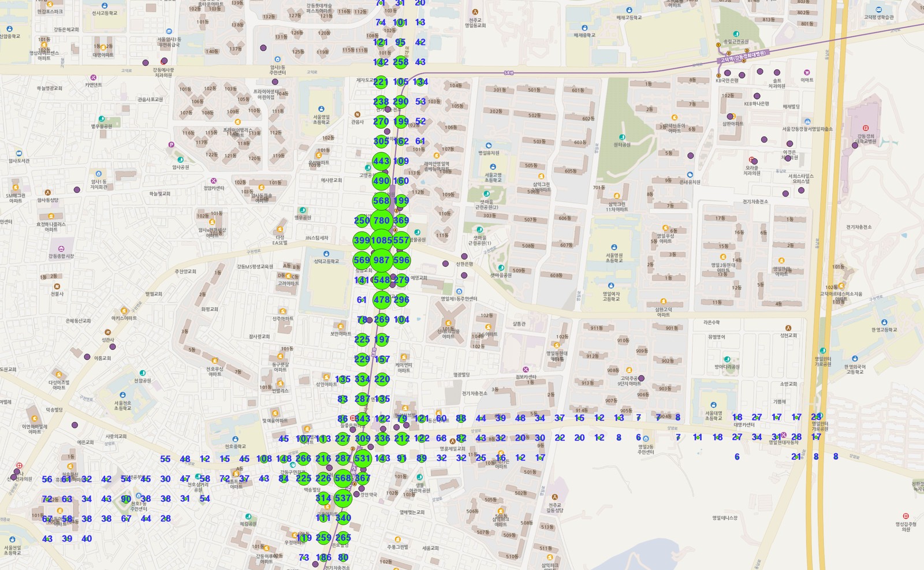Select the 강동종합시장 market icon
This screenshot has height=570, width=924.
[x=61, y=249]
